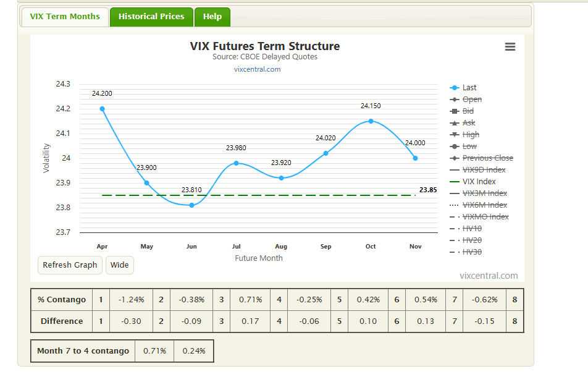Click the 0.71% cell in Month 7 to 4 row

(x=154, y=351)
